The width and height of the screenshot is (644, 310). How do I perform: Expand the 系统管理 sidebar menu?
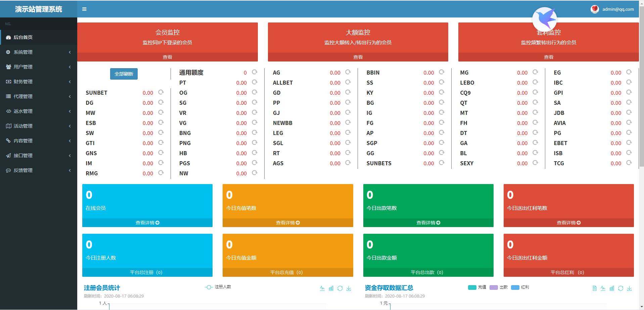tap(38, 52)
